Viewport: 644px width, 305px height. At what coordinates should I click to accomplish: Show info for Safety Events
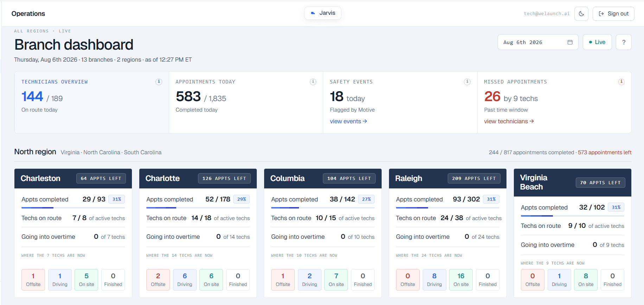point(467,82)
